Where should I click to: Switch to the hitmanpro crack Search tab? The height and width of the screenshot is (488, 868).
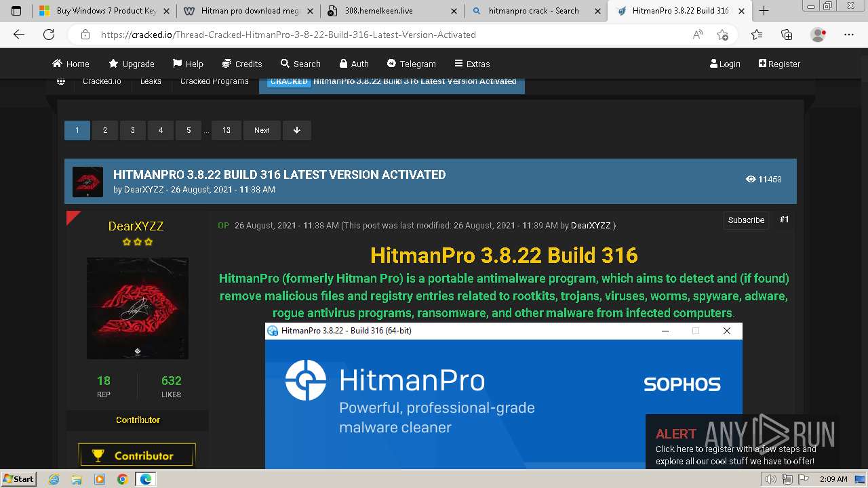(x=536, y=11)
